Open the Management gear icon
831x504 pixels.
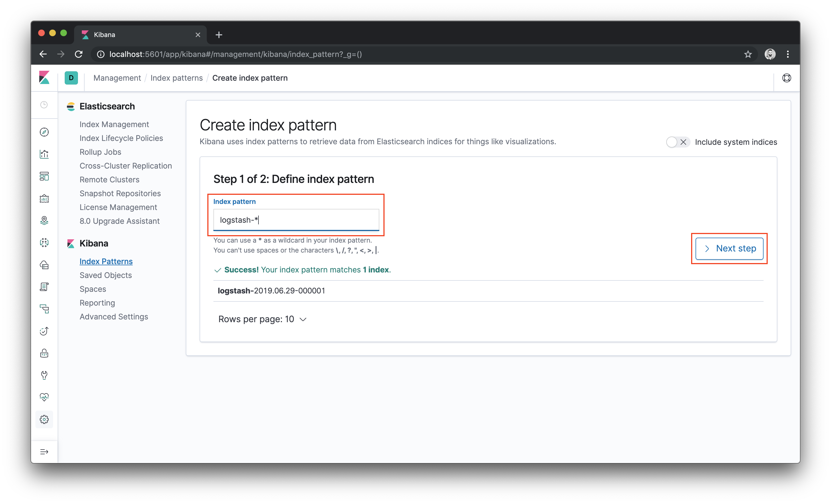[44, 419]
